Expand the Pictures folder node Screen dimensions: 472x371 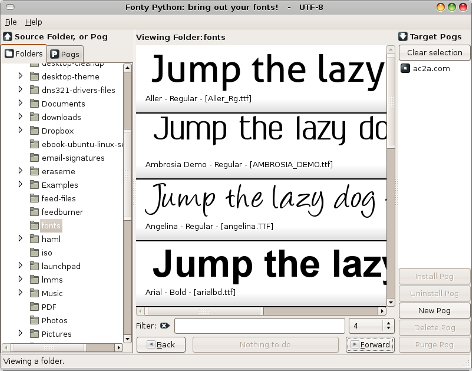click(x=20, y=333)
